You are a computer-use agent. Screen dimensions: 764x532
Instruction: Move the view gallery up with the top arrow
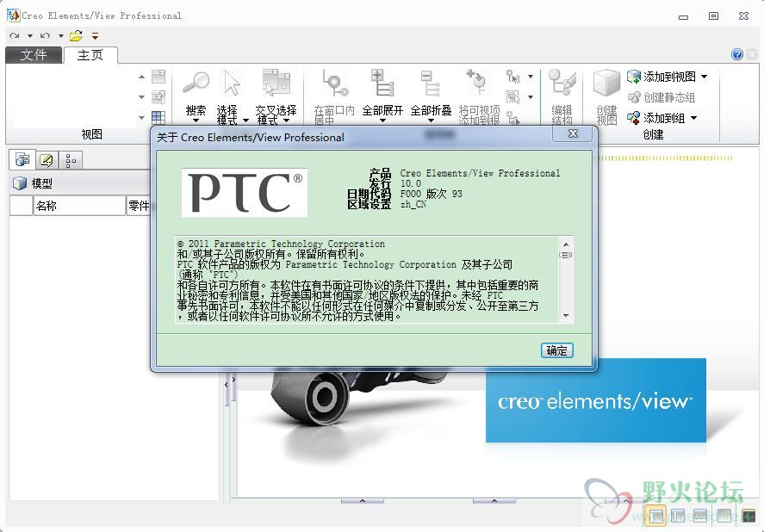pyautogui.click(x=141, y=77)
